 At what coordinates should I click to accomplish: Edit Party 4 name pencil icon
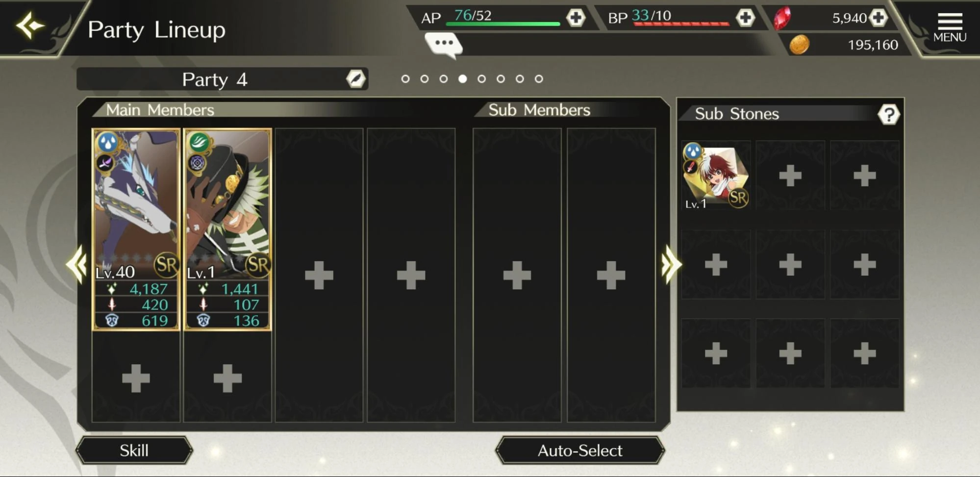[x=356, y=78]
